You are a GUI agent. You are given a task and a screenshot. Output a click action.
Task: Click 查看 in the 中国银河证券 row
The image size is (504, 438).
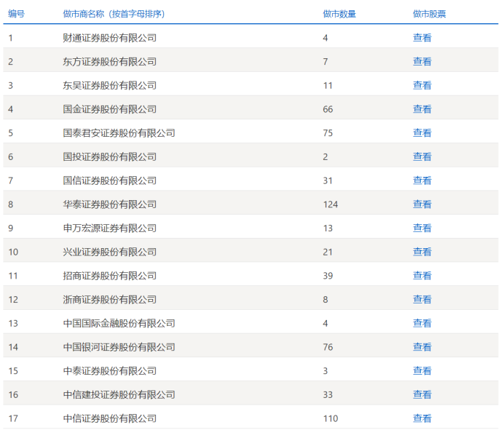(422, 347)
